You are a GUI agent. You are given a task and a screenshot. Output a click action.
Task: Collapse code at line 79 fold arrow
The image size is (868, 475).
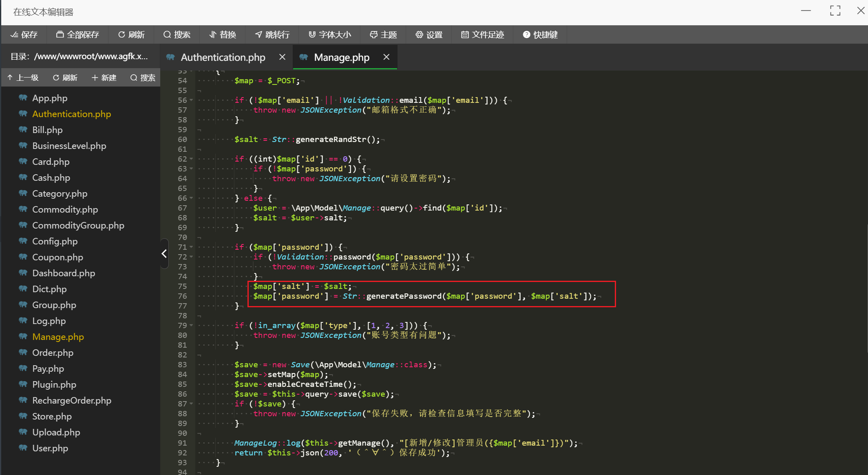pyautogui.click(x=191, y=326)
